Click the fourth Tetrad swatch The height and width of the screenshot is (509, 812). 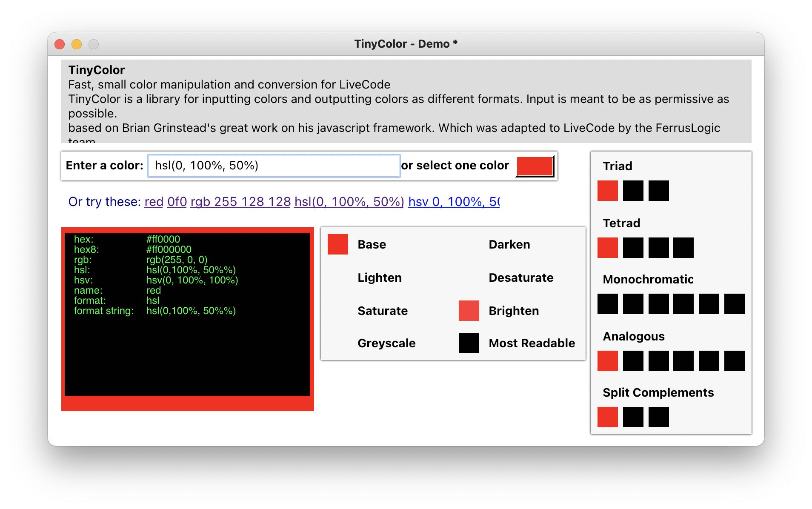[683, 248]
